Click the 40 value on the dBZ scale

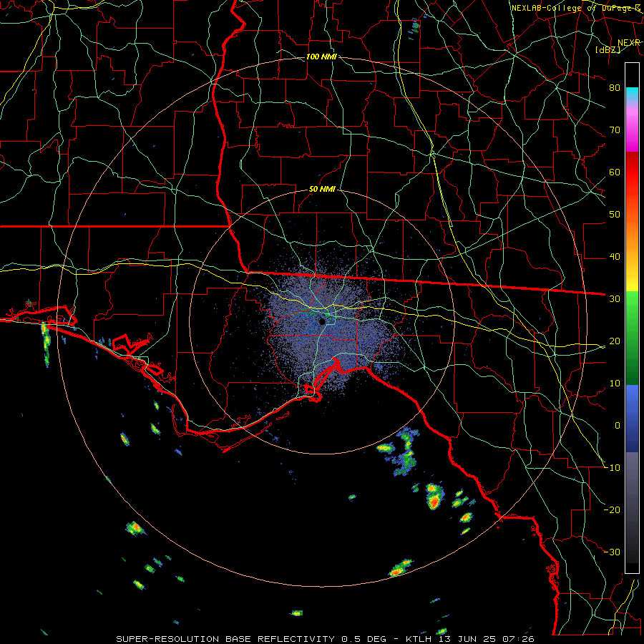[615, 257]
